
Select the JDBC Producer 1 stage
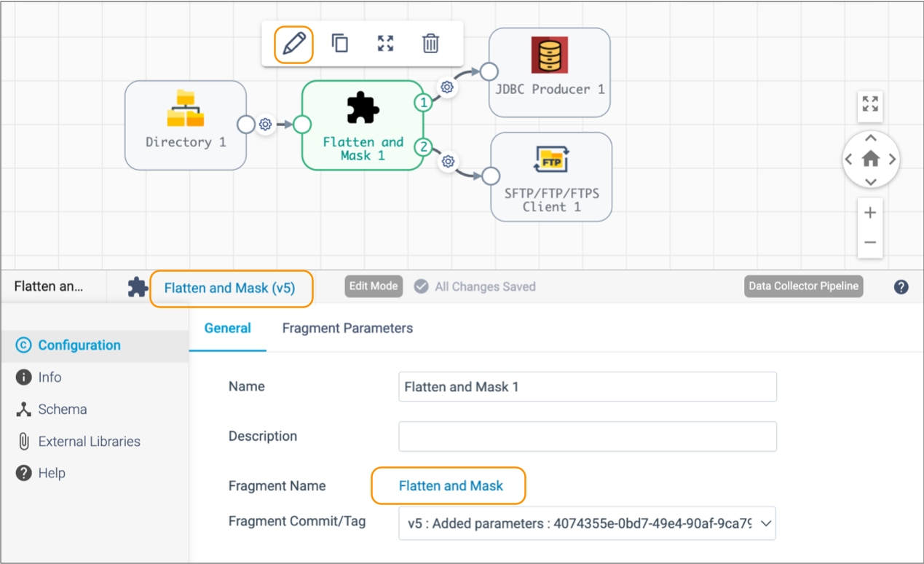tap(550, 73)
